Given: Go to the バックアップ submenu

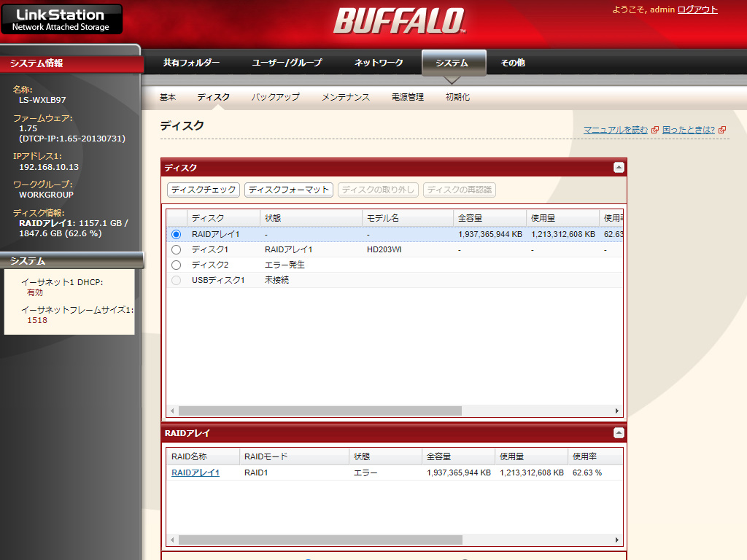Looking at the screenshot, I should tap(276, 97).
